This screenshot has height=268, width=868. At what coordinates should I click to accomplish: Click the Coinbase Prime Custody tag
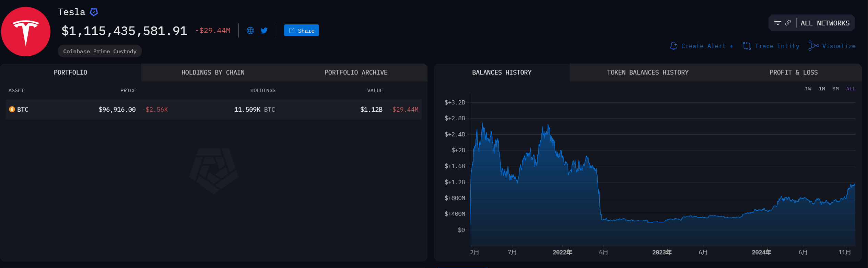[x=99, y=51]
